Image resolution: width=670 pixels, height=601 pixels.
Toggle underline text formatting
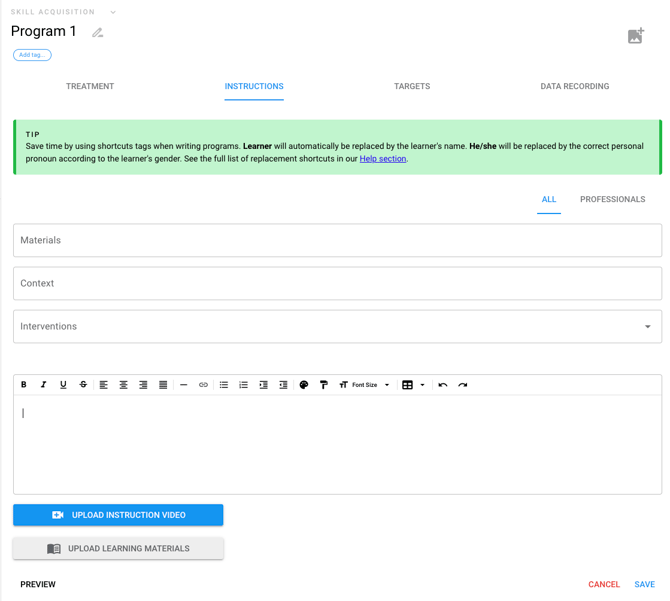click(x=63, y=385)
